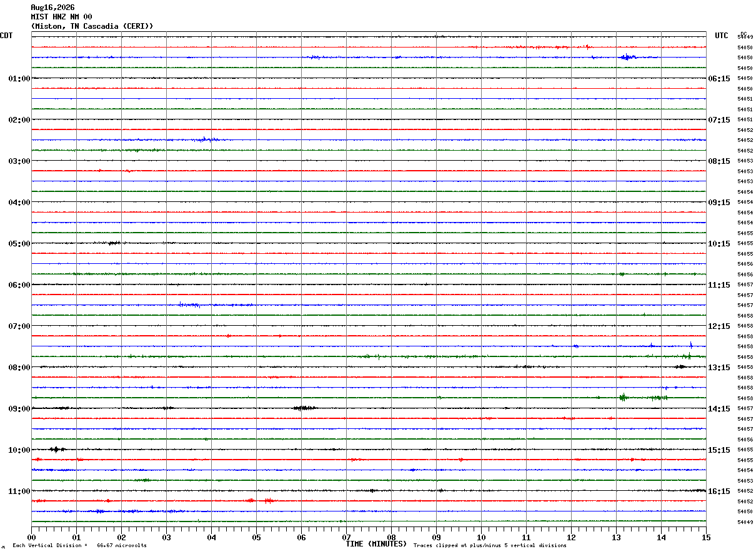756x554 pixels.
Task: Click the Miston, TN Cascadia (CERI) title
Action: coord(92,26)
